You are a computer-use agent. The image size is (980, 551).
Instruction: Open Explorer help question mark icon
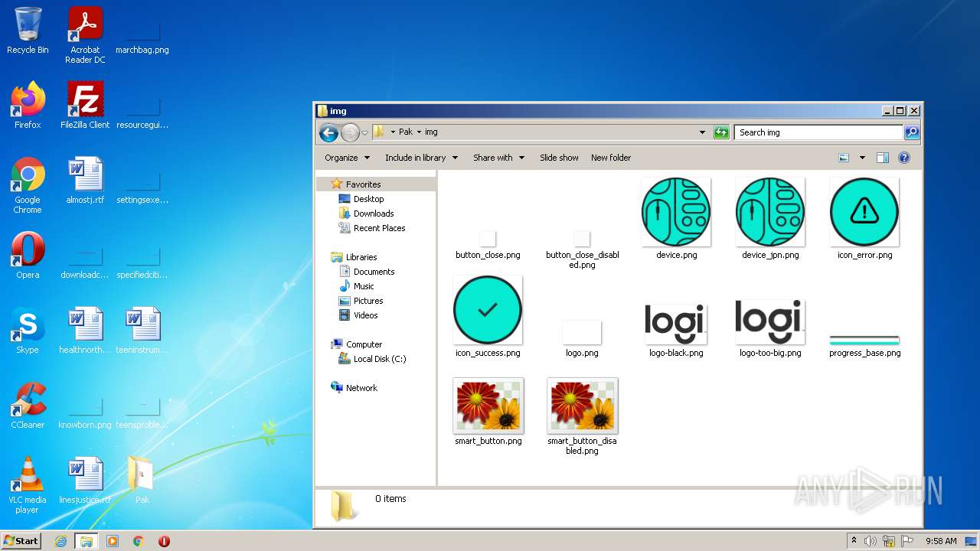point(903,158)
